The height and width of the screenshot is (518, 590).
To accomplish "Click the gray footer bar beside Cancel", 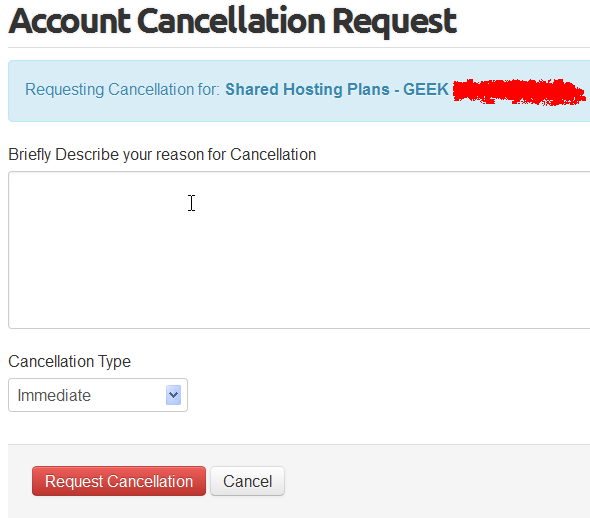I will (x=436, y=481).
